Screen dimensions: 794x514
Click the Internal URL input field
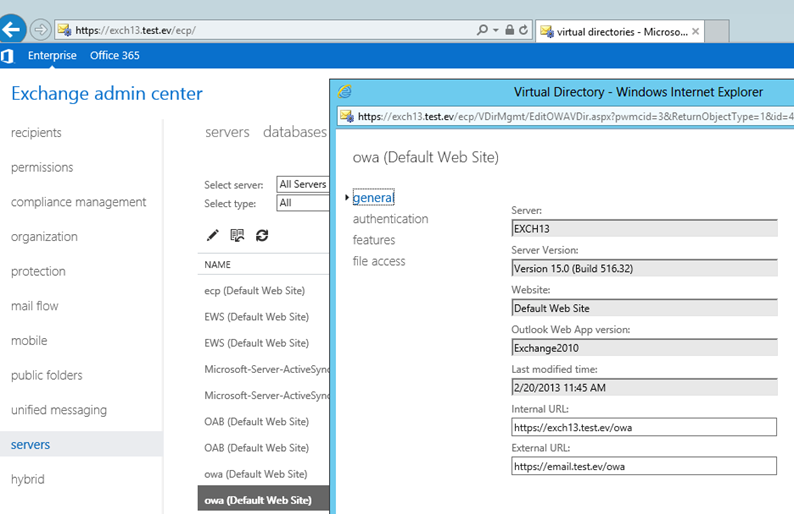coord(644,427)
